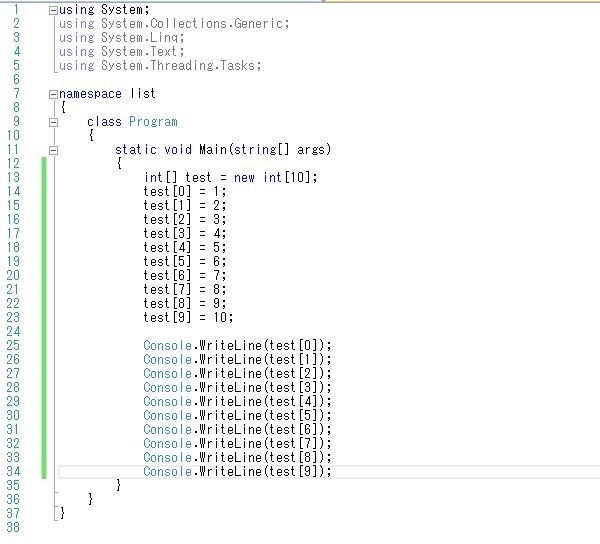Image resolution: width=600 pixels, height=544 pixels.
Task: Click 'int[] test = new int[10];' line
Action: pos(231,178)
